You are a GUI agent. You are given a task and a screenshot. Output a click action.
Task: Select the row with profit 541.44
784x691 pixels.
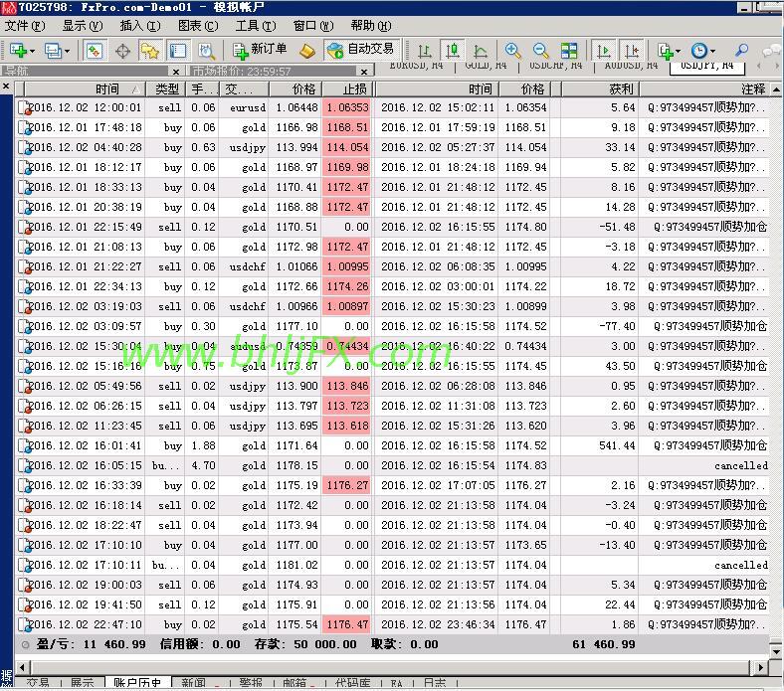click(x=393, y=445)
